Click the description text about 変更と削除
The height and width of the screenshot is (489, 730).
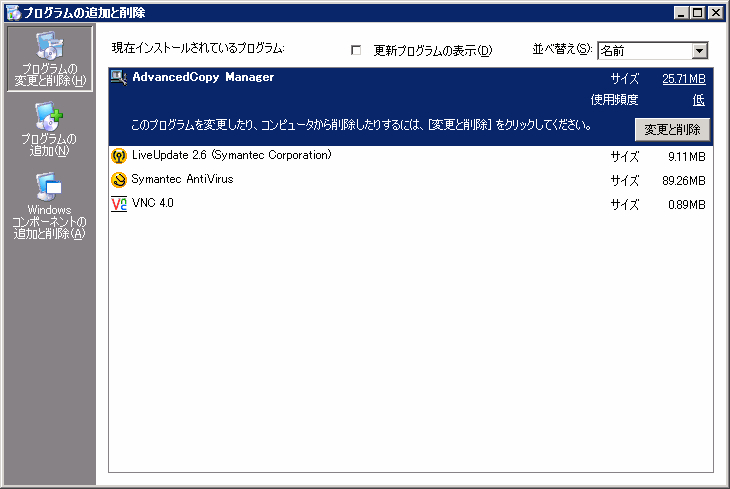pyautogui.click(x=361, y=125)
